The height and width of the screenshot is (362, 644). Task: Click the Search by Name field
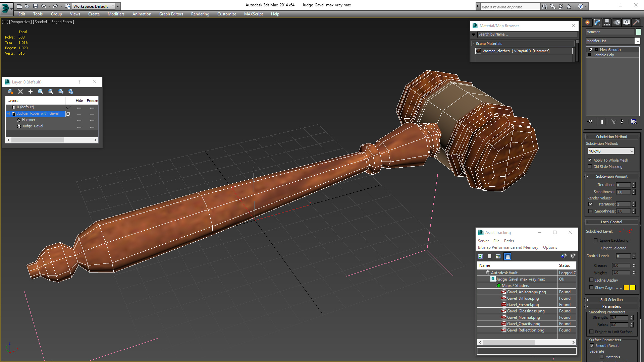tap(527, 34)
